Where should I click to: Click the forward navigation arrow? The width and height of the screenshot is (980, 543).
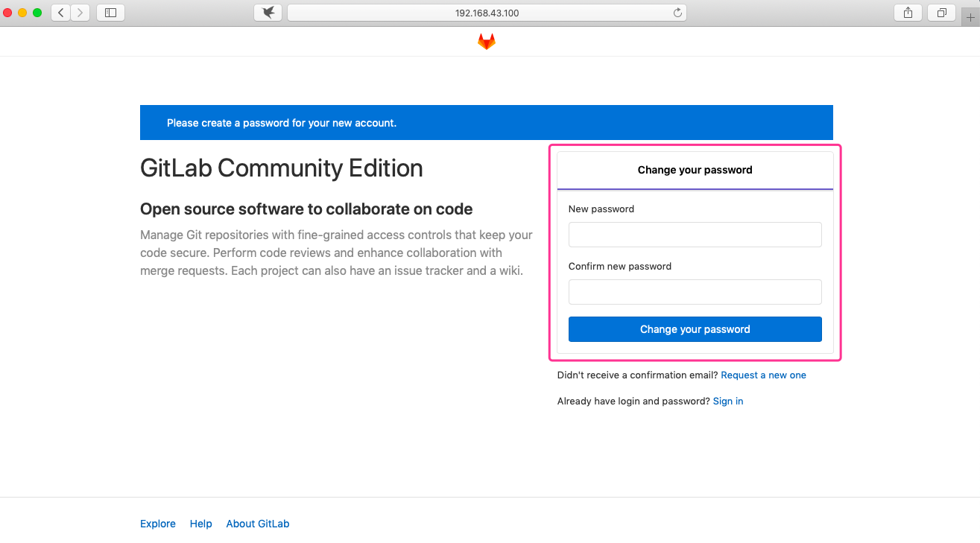pos(80,12)
